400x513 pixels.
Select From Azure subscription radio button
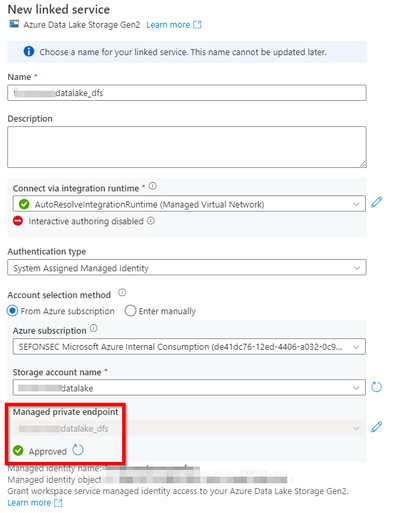[13, 311]
